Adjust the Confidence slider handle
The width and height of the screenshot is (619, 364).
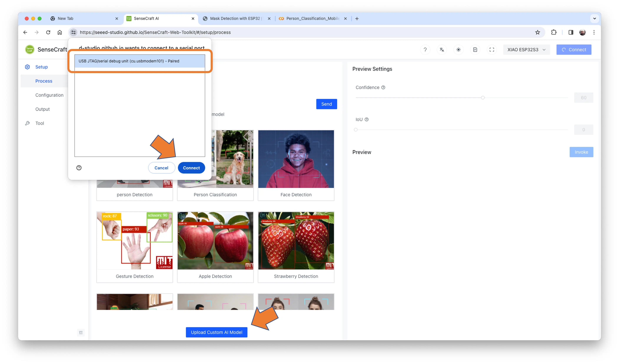tap(483, 98)
